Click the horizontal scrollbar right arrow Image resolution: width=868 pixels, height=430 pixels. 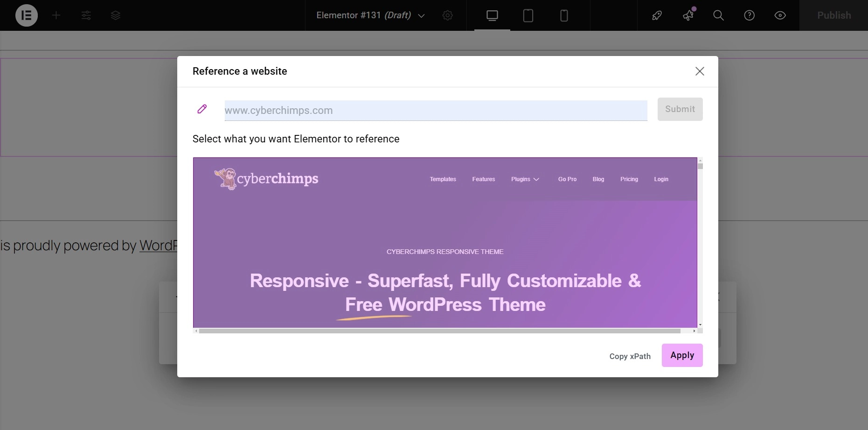[694, 331]
